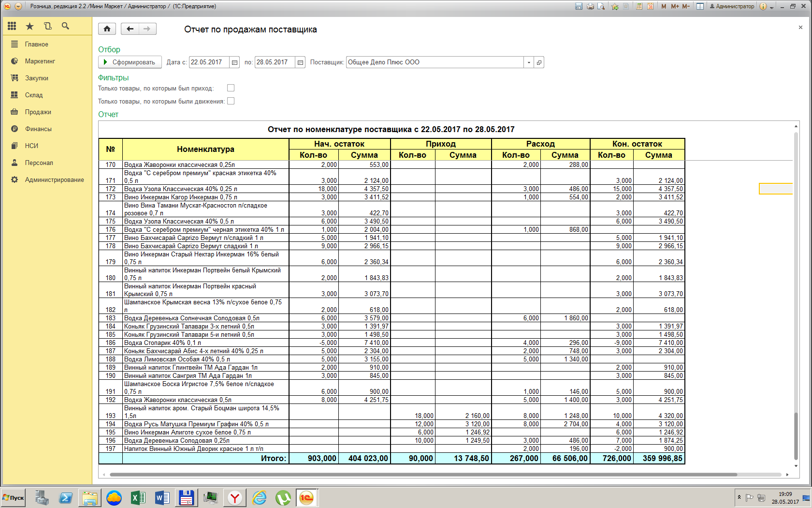Open Yandex browser from the taskbar
Viewport: 812px width, 508px height.
(235, 498)
